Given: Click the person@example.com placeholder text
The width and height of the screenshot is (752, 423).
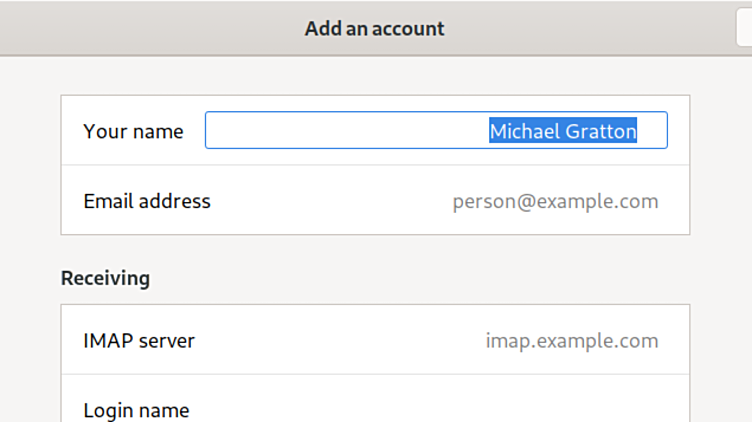Looking at the screenshot, I should coord(555,201).
